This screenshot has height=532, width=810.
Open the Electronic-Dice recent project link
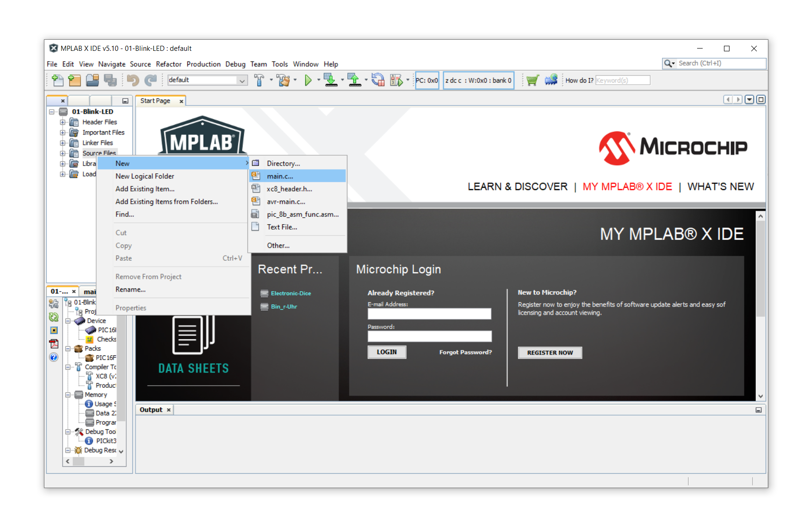[291, 294]
